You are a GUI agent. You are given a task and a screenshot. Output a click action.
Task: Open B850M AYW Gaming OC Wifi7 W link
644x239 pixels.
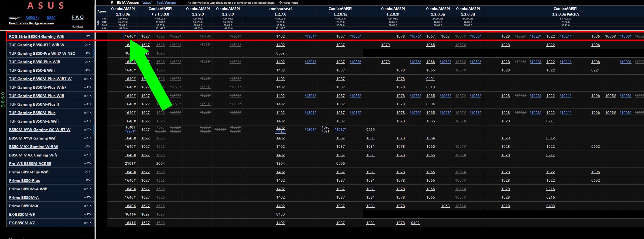coord(40,130)
